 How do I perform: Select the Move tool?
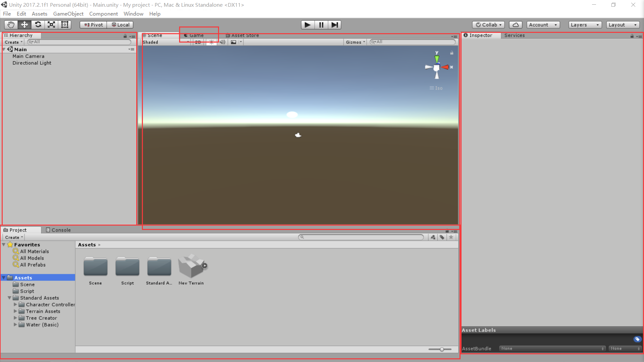[24, 24]
